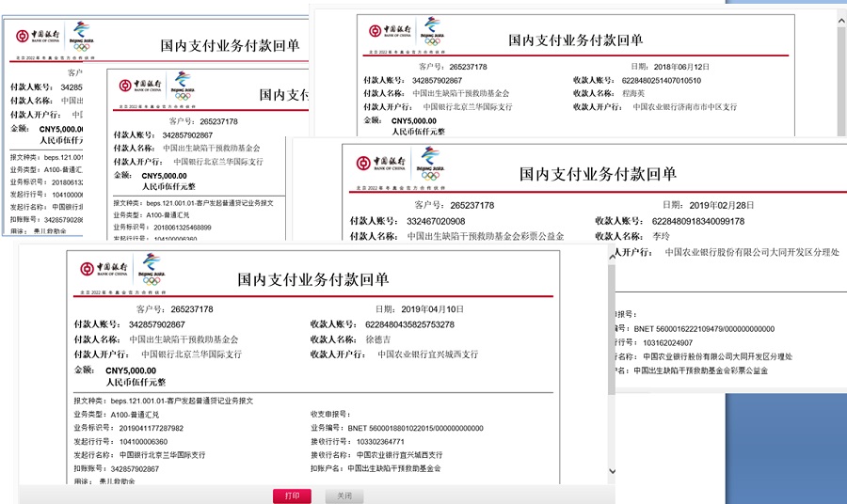The width and height of the screenshot is (847, 504).
Task: Click payee account number 6228480435825753278
Action: click(x=409, y=324)
